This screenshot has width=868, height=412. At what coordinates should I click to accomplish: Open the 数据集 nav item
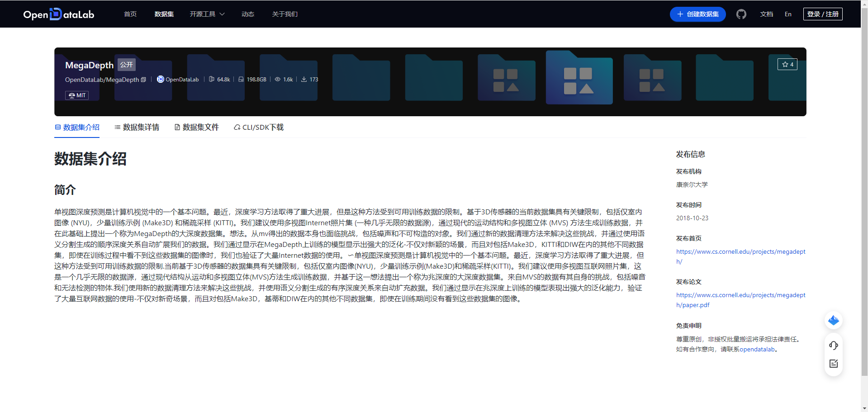click(164, 14)
